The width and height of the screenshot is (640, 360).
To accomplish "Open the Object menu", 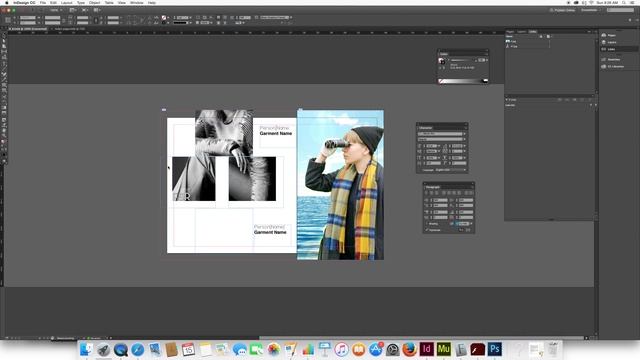I will point(95,2).
